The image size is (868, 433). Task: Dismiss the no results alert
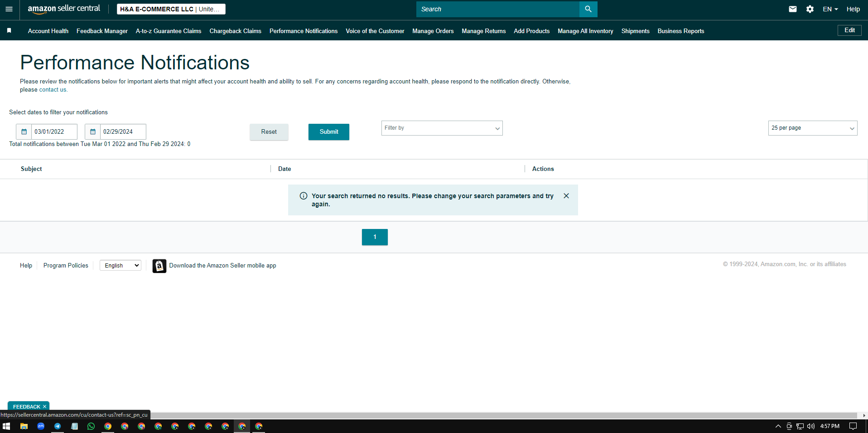click(x=566, y=196)
